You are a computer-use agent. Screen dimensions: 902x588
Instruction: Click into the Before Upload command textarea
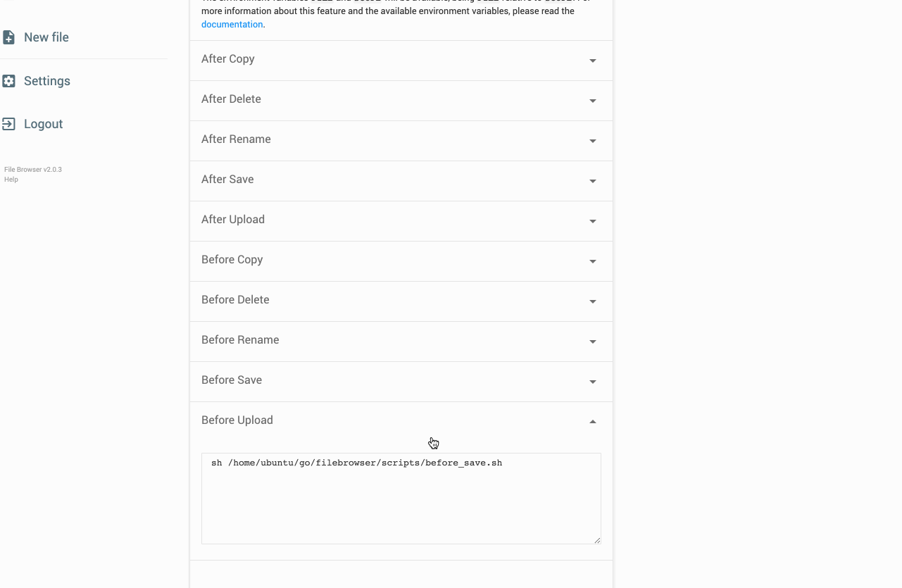click(x=401, y=499)
